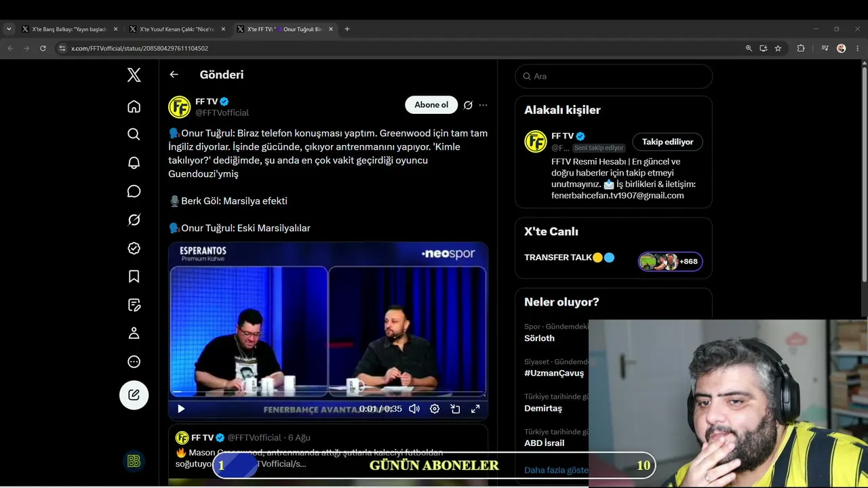The image size is (868, 488).
Task: Open the Chrome profile avatar
Action: click(842, 48)
